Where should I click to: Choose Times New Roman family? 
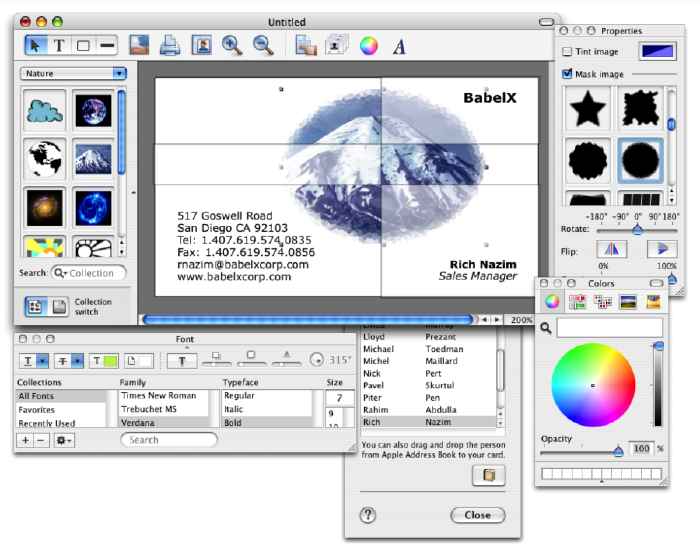point(163,396)
